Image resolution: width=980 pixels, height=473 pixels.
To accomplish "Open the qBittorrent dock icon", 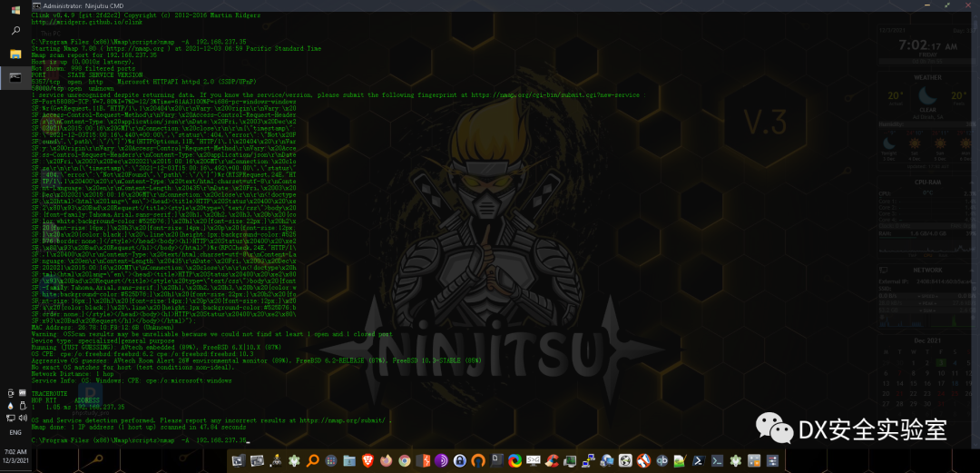I will (x=661, y=460).
